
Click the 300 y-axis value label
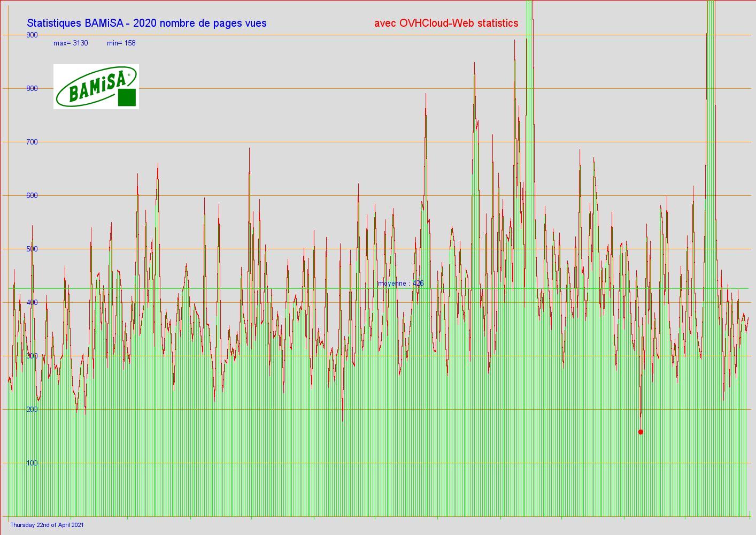point(32,356)
